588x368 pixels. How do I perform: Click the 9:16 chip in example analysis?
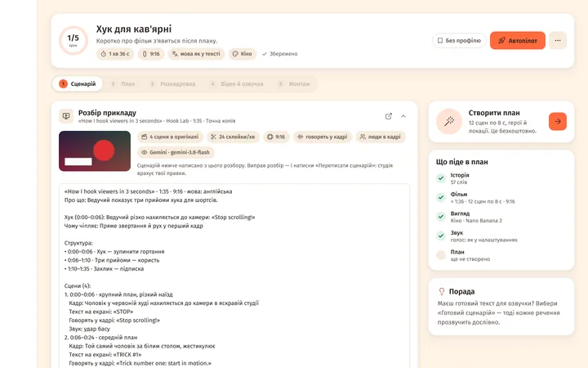pyautogui.click(x=276, y=137)
